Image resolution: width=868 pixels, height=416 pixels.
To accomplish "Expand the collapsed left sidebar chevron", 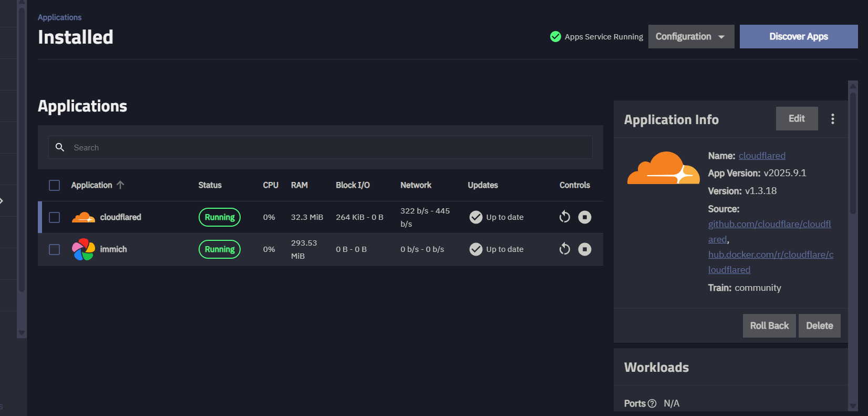I will (2, 201).
